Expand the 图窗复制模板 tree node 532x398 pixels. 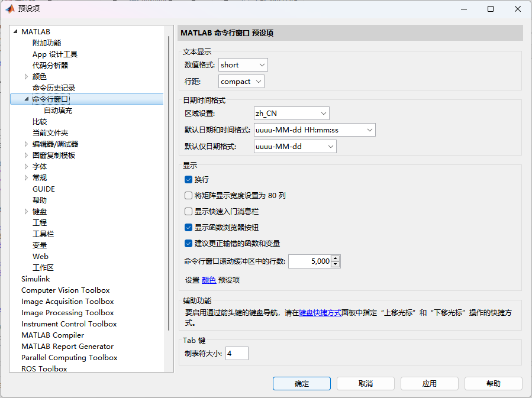(26, 156)
